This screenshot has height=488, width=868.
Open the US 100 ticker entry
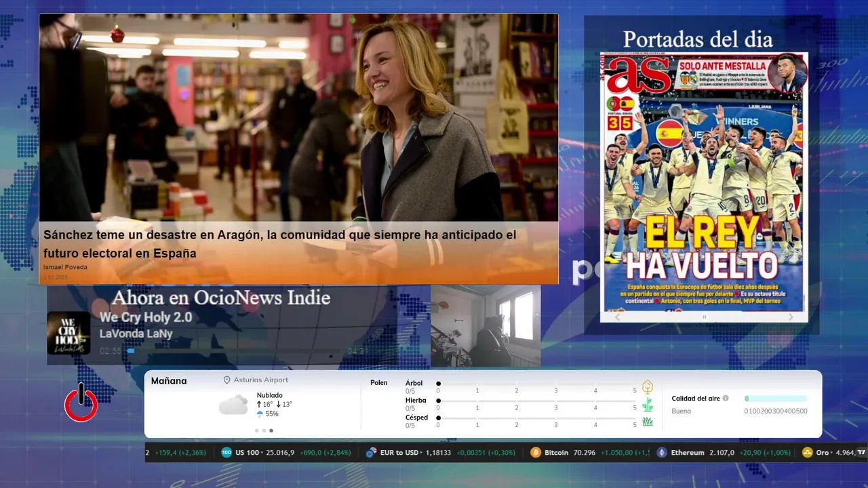pyautogui.click(x=285, y=452)
